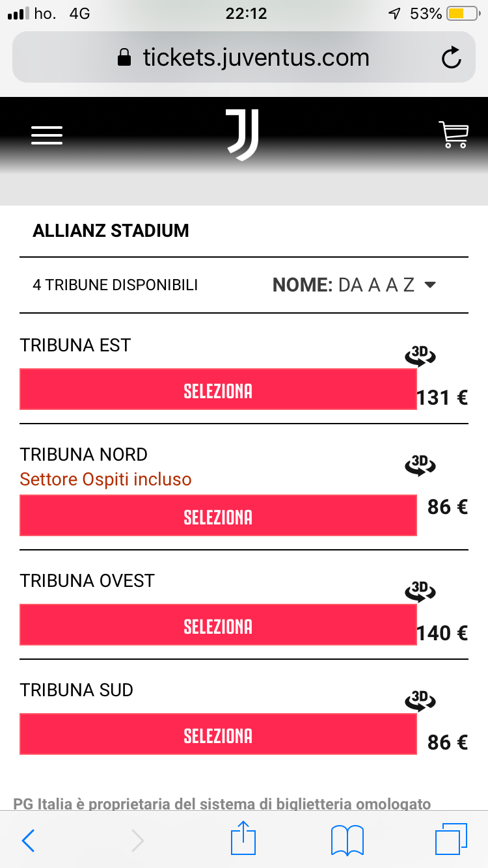This screenshot has height=868, width=488.
Task: Tap the tickets.juventus.com address bar
Action: click(243, 58)
